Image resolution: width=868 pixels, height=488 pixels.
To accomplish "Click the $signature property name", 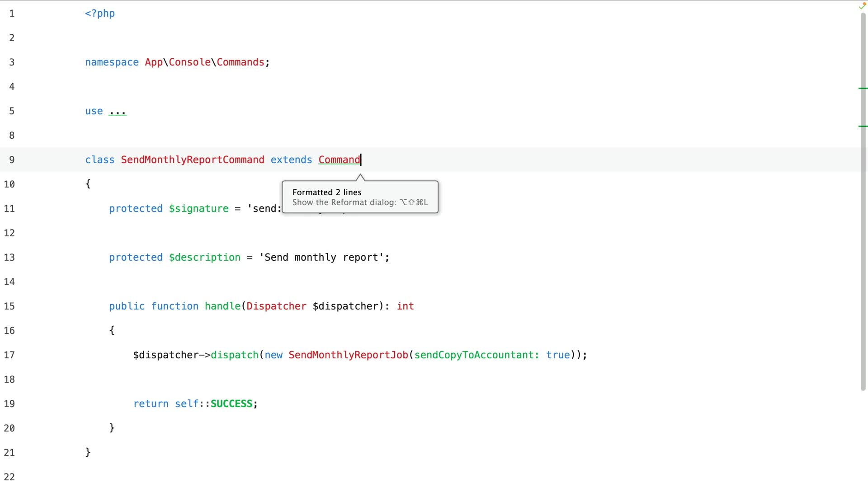I will point(198,209).
